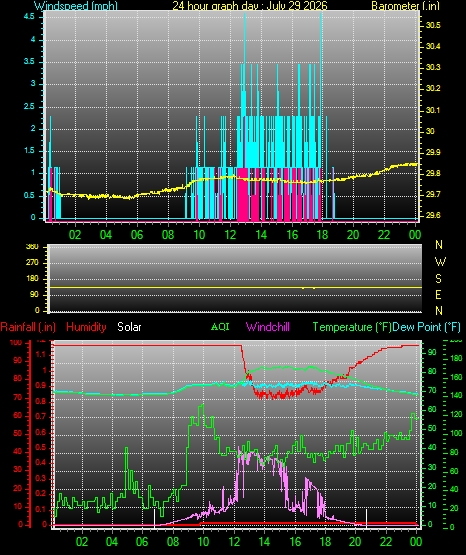Select the "Rainfall (.in)" legend label
Image resolution: width=466 pixels, height=555 pixels.
coord(28,327)
